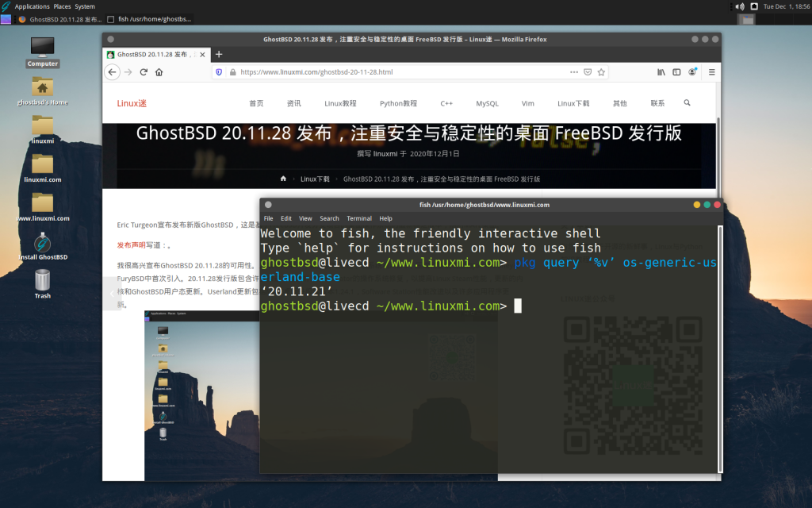
Task: Go to Firefox home page icon
Action: 159,72
